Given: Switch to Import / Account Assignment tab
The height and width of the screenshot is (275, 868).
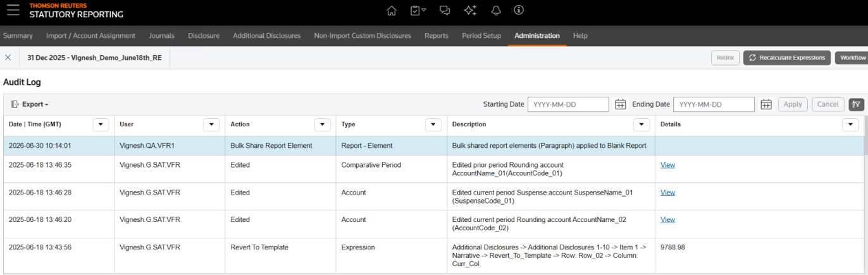Looking at the screenshot, I should (x=90, y=36).
